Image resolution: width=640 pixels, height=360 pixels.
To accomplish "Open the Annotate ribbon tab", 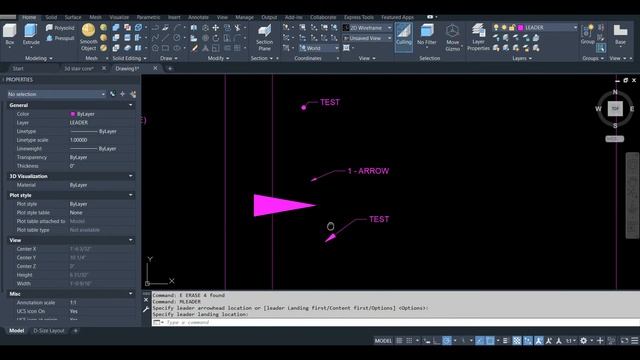I will click(x=198, y=17).
